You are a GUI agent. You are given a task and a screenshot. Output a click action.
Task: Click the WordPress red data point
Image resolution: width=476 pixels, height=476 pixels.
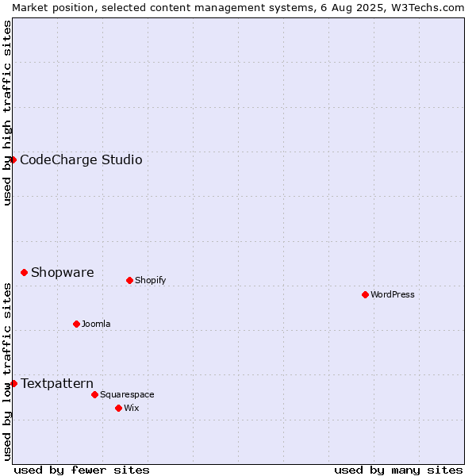(x=365, y=294)
